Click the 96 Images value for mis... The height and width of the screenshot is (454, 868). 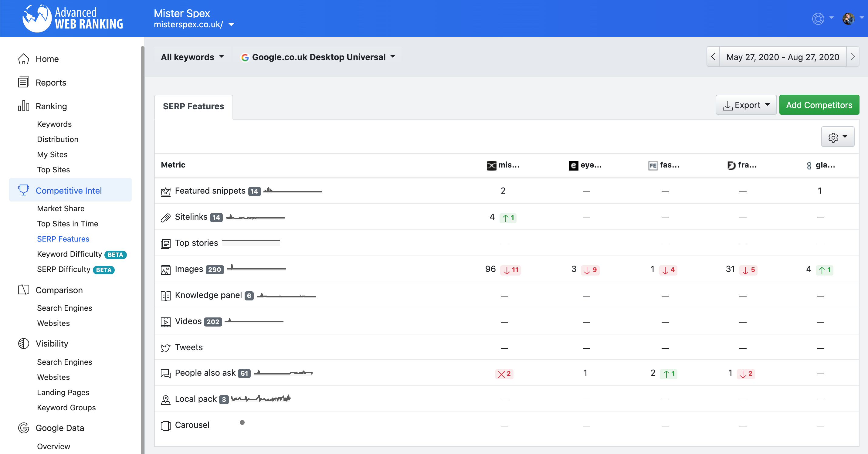[490, 269]
